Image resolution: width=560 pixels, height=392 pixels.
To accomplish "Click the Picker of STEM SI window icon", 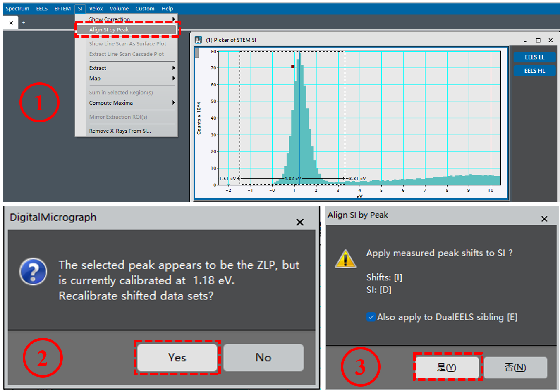I will (x=198, y=40).
